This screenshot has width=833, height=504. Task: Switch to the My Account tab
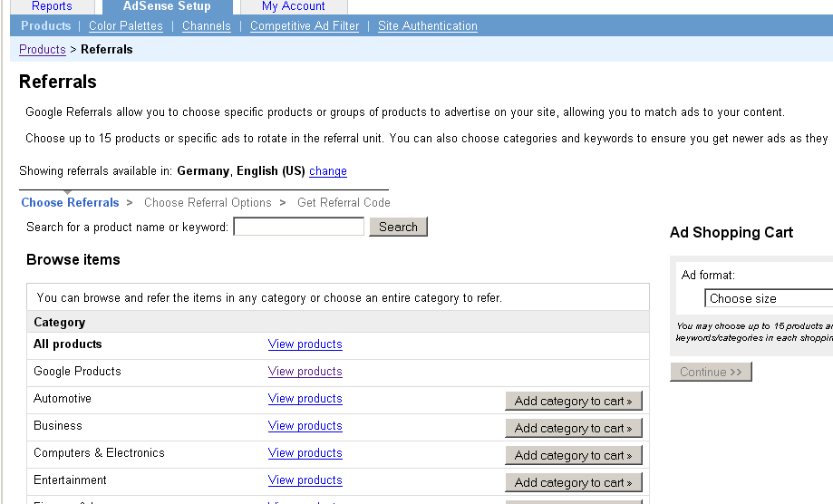[x=294, y=6]
